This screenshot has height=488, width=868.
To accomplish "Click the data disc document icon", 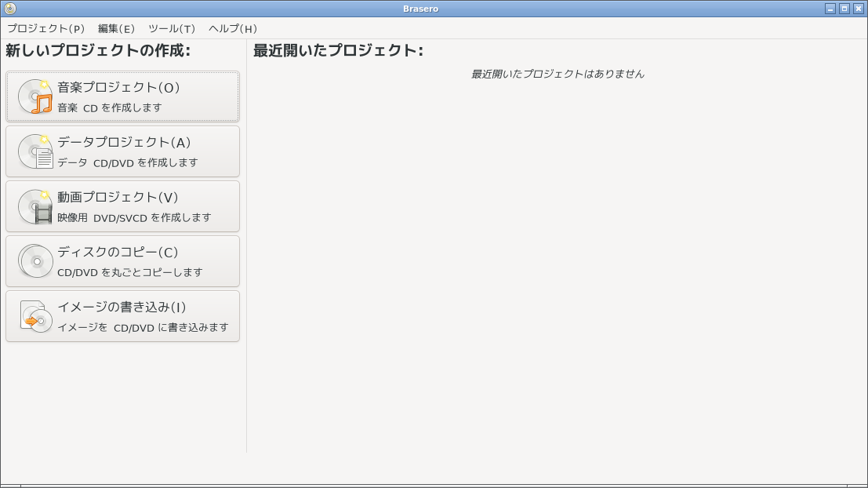I will tap(35, 151).
